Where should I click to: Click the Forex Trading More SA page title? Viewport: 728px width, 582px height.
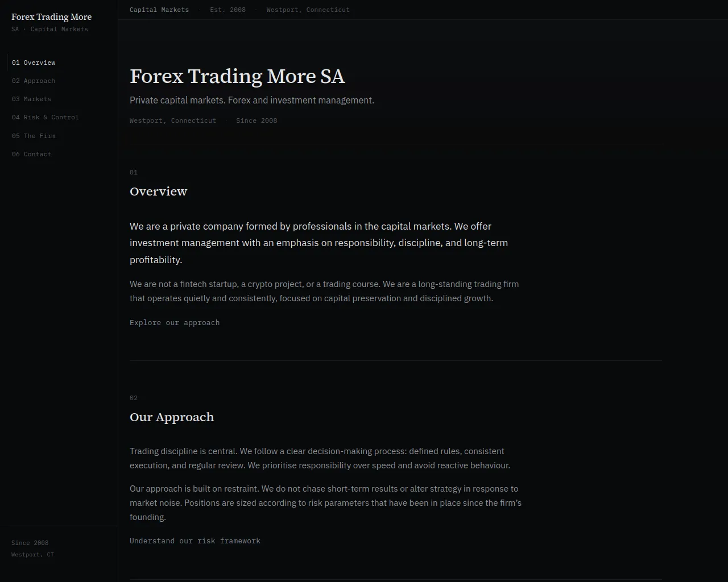[x=237, y=76]
